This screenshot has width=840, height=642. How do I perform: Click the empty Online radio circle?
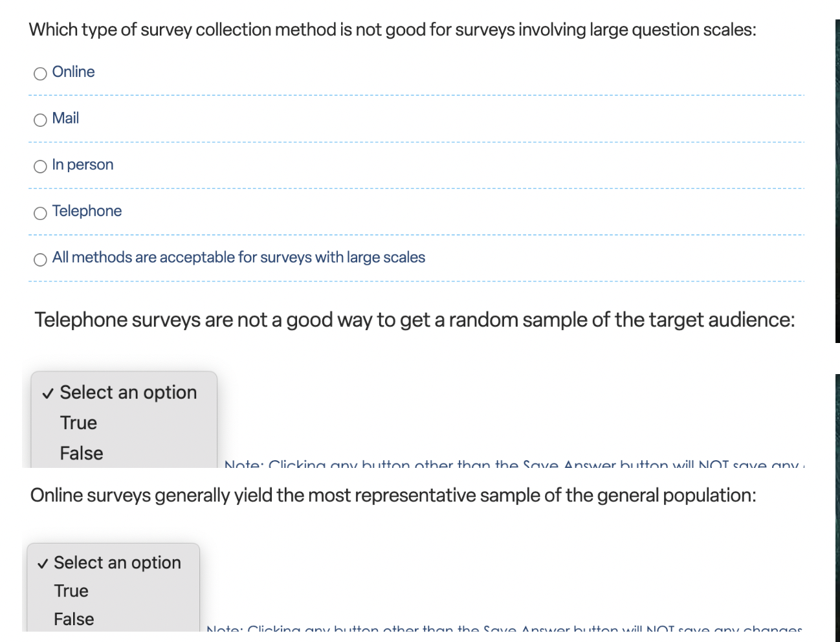[x=39, y=73]
